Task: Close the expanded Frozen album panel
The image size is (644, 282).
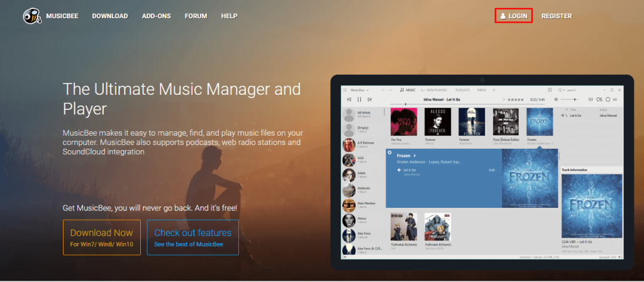Action: pos(389,153)
